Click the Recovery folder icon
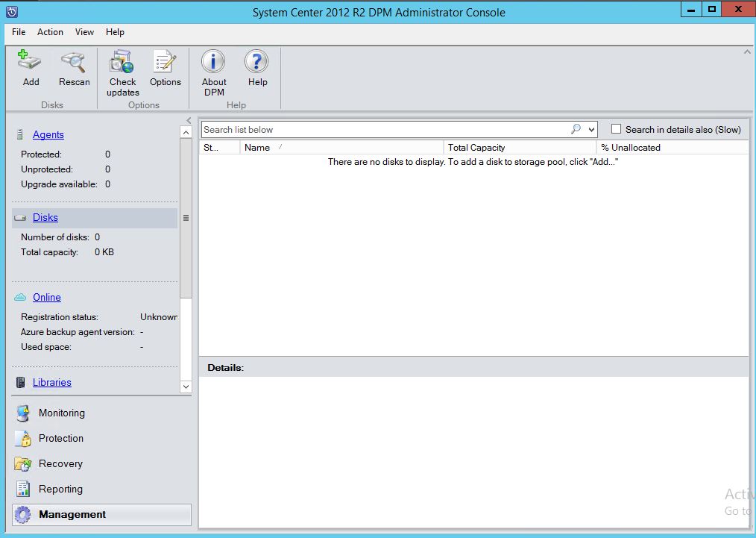 point(22,463)
